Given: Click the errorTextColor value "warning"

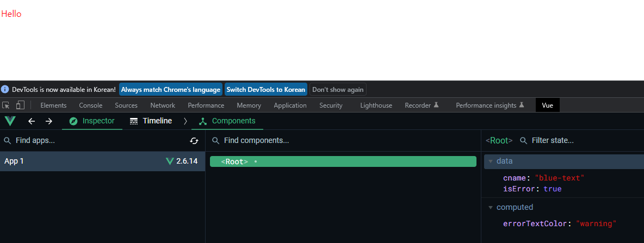Looking at the screenshot, I should (596, 224).
